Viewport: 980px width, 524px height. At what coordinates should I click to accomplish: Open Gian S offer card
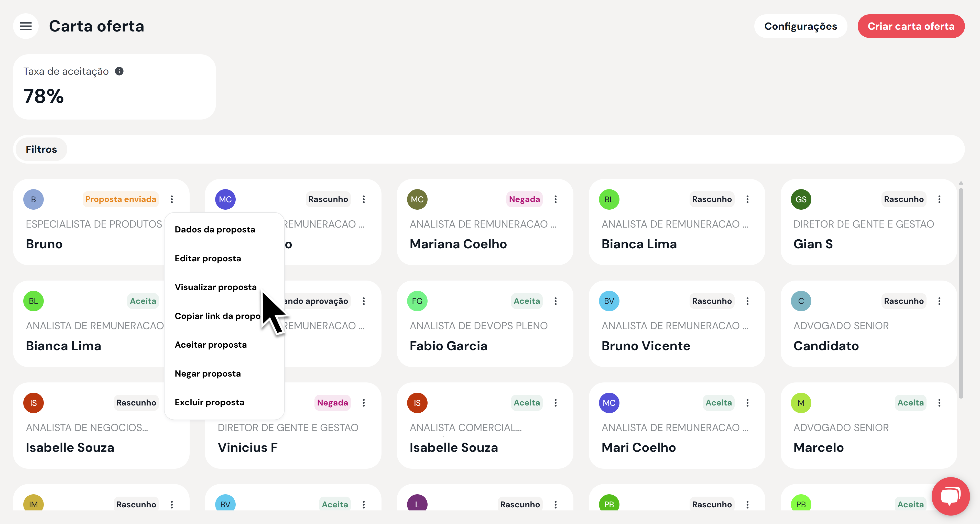[x=868, y=222]
